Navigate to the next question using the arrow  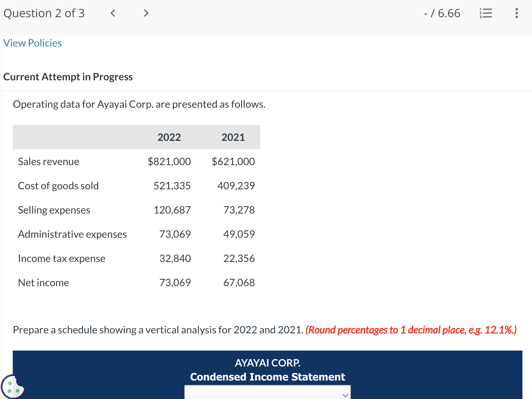(x=146, y=13)
